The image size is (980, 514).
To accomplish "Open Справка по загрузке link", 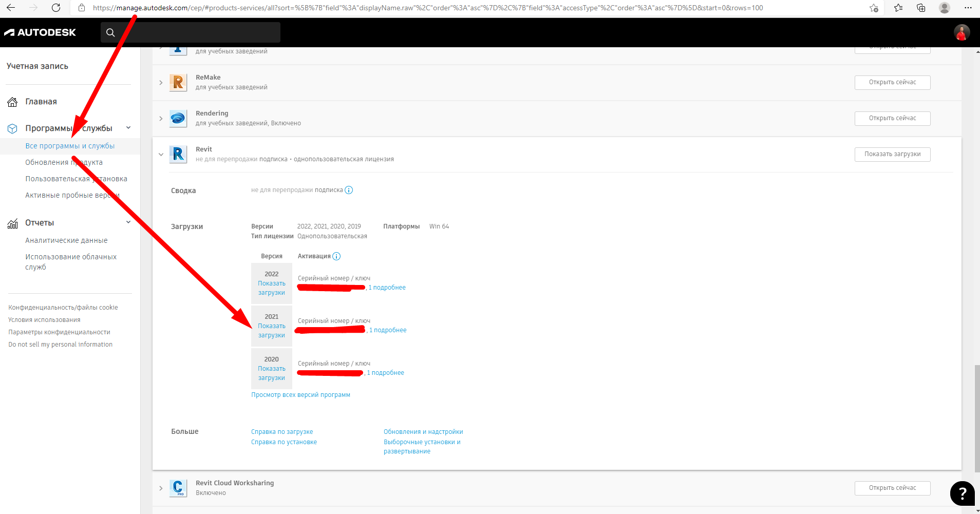I will pos(282,432).
